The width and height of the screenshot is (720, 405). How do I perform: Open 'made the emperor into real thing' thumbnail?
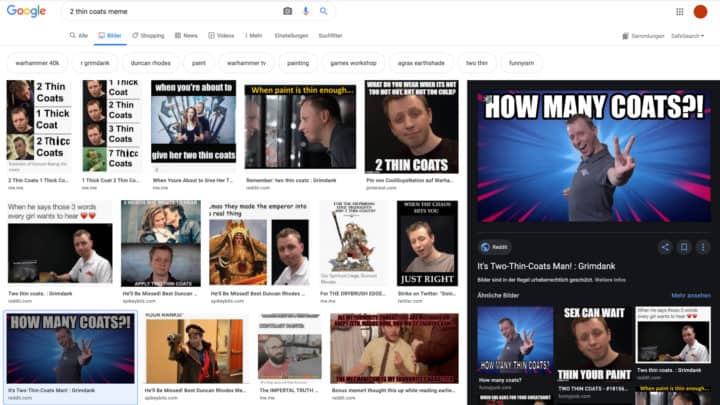259,243
